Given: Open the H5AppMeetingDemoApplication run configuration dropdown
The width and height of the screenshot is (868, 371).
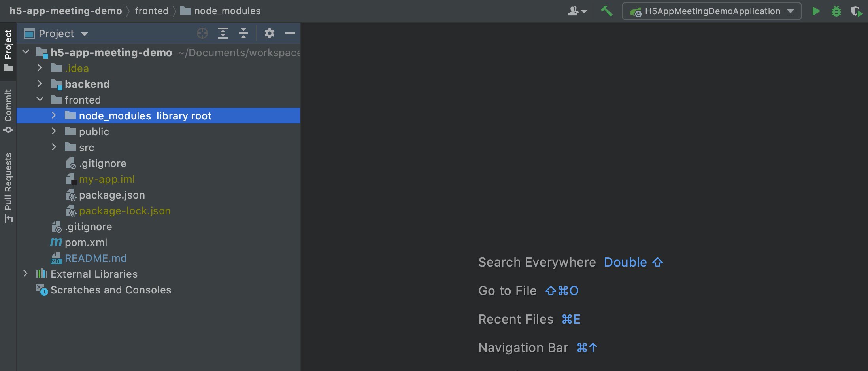Looking at the screenshot, I should click(711, 11).
